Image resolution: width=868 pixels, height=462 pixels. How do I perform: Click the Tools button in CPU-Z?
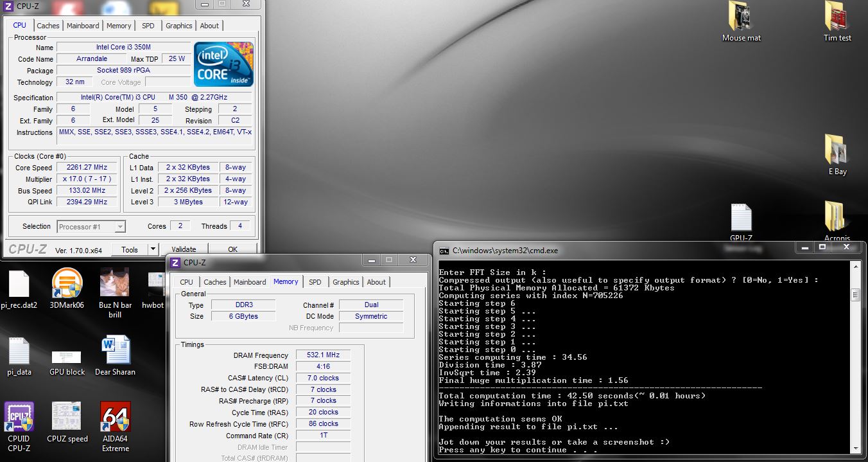click(130, 249)
